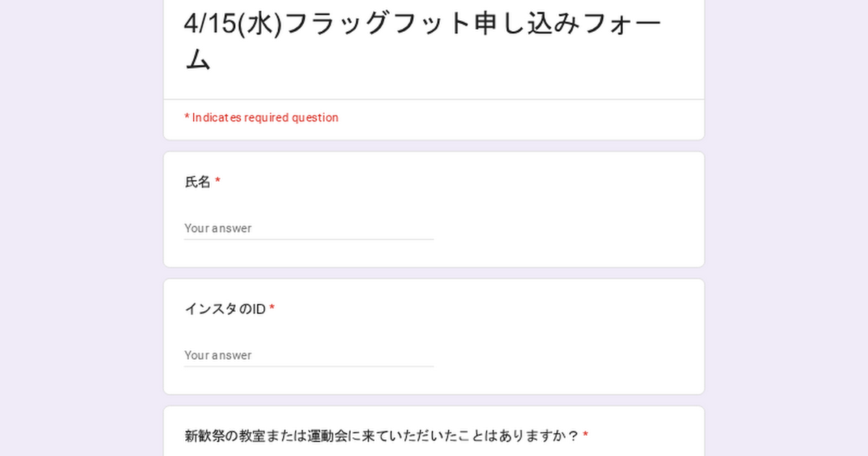Click the ム character on the title's second line

pyautogui.click(x=197, y=60)
